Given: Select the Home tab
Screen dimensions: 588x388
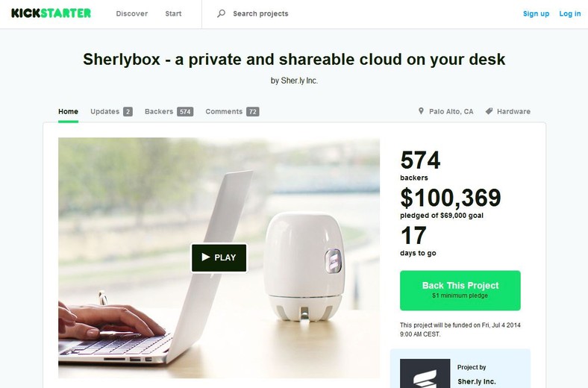Looking at the screenshot, I should pyautogui.click(x=68, y=111).
